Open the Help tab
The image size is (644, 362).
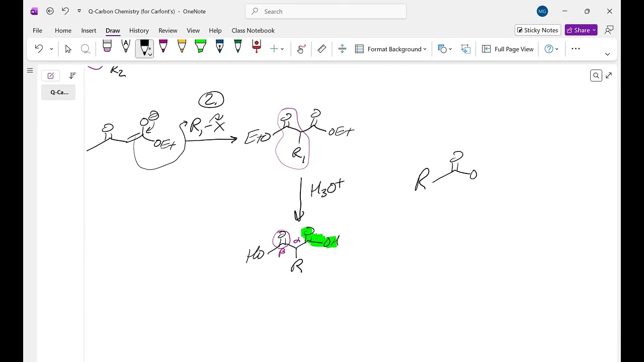215,30
